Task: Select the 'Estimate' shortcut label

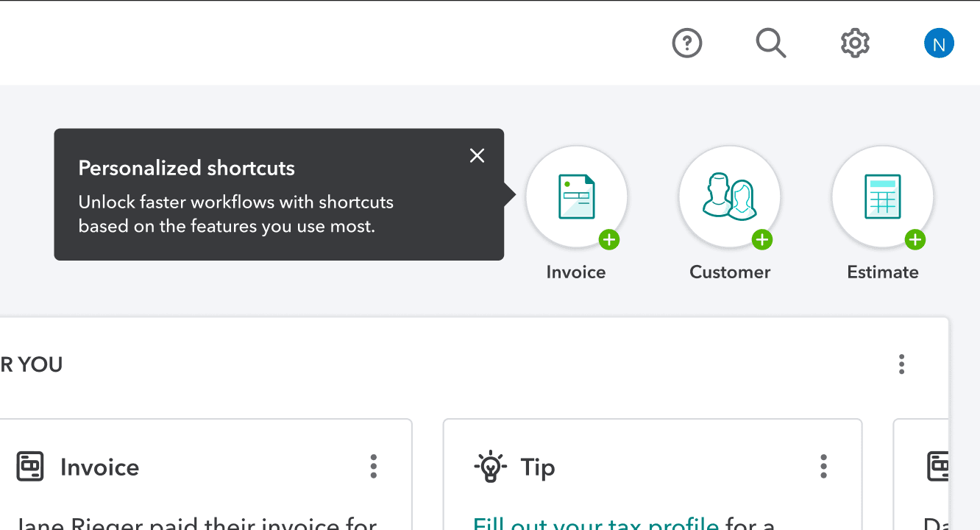Action: 883,272
